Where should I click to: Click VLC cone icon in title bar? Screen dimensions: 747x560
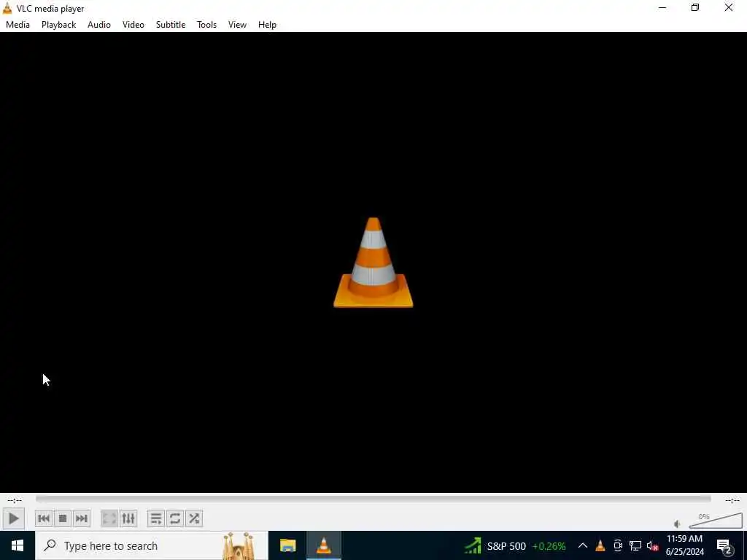click(7, 8)
